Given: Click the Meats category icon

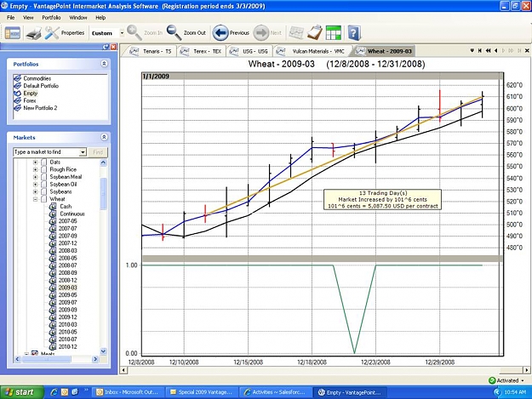Looking at the screenshot, I should pos(35,353).
